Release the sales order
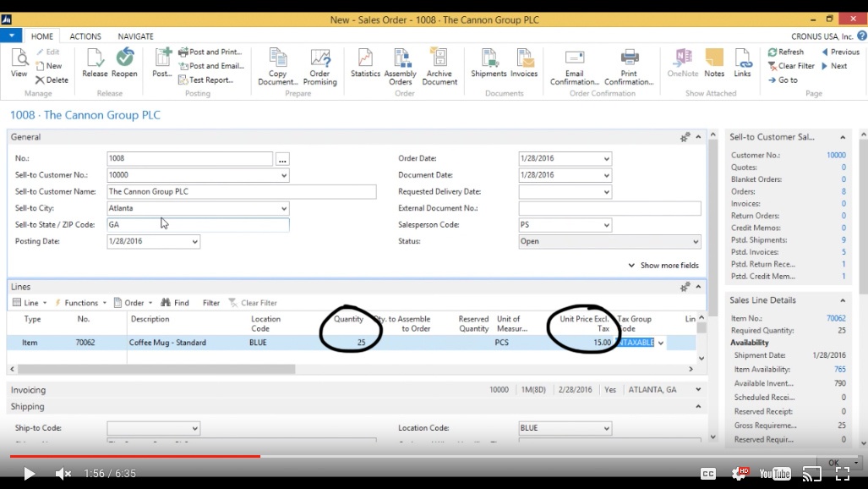868x489 pixels. 95,63
